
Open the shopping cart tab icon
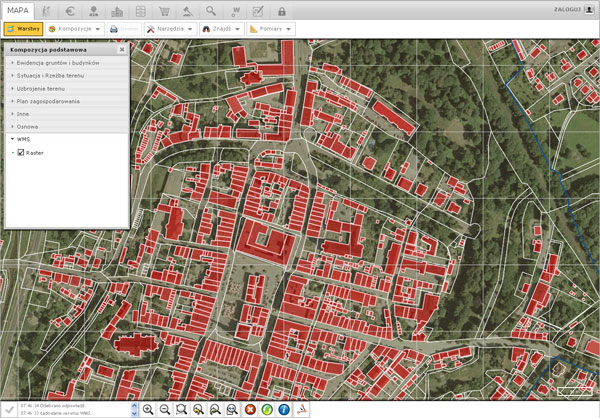[164, 11]
